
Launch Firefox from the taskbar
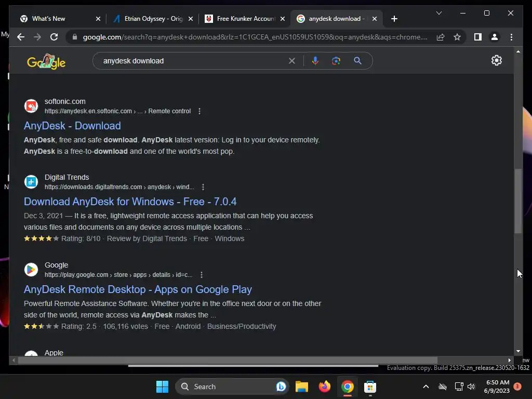(x=325, y=387)
